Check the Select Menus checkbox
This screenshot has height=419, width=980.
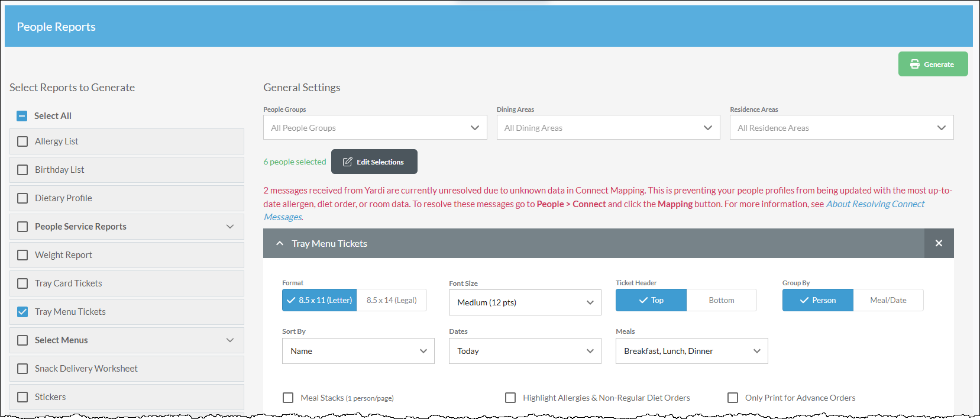22,340
